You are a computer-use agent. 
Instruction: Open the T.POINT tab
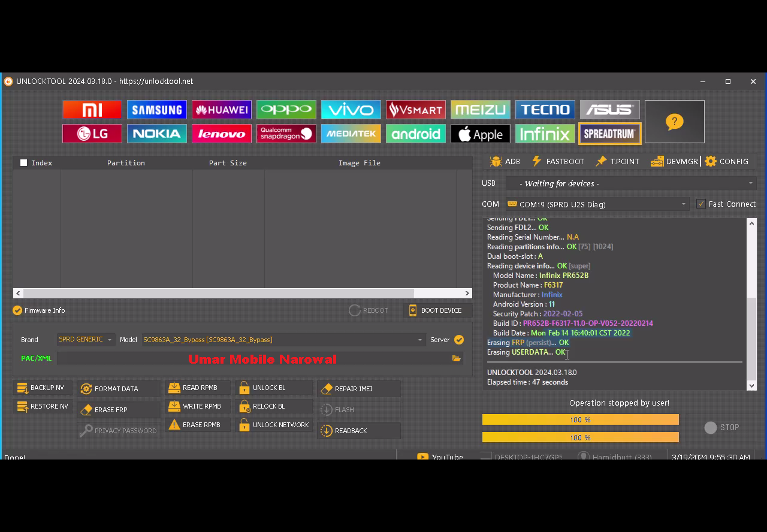pyautogui.click(x=618, y=161)
